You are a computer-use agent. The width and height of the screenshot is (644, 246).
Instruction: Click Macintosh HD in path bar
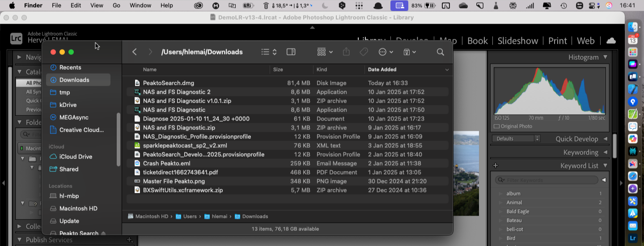[x=148, y=217]
